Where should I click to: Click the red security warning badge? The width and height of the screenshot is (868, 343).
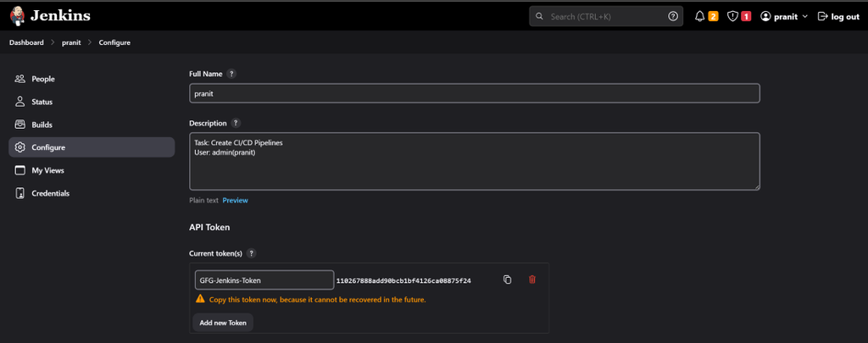point(746,17)
